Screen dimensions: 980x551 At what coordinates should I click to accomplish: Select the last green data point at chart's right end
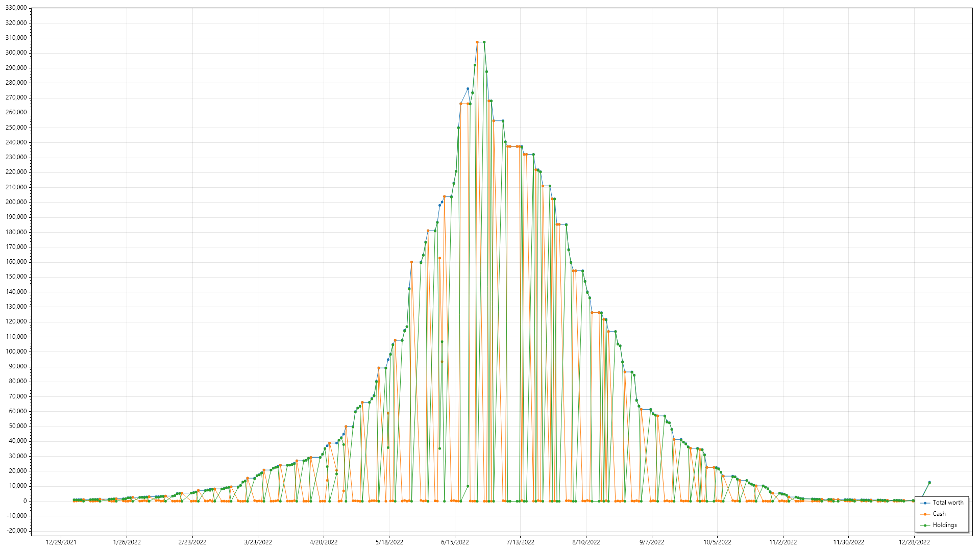[929, 483]
